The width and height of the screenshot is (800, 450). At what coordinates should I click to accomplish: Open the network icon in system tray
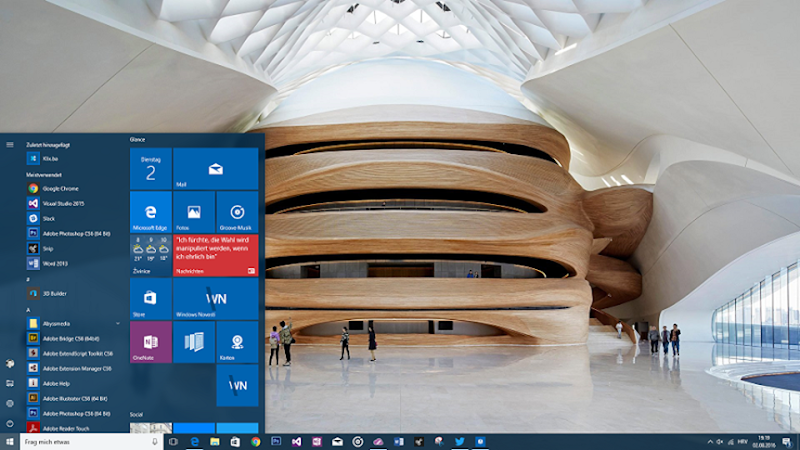(731, 442)
